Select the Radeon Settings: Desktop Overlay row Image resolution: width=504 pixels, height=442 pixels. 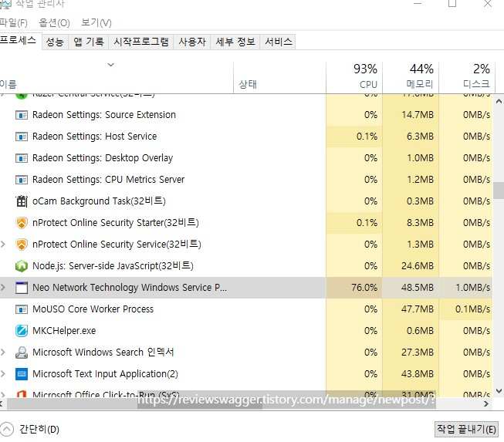[x=246, y=158]
